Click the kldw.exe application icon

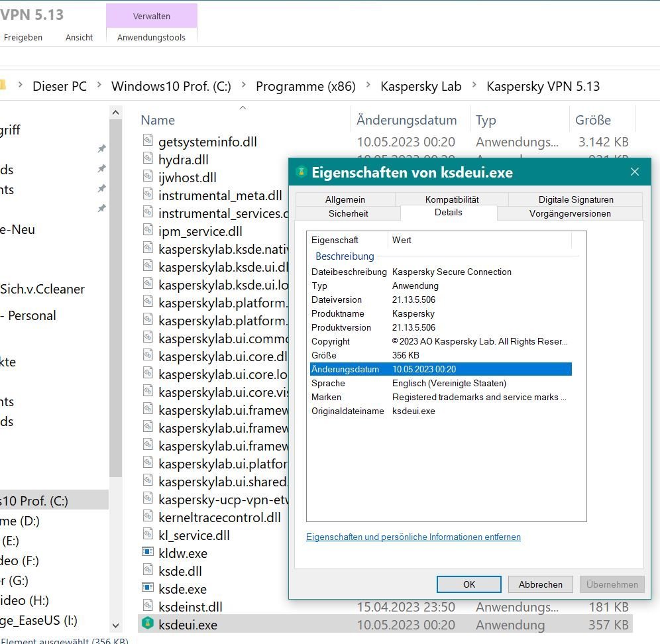point(148,551)
